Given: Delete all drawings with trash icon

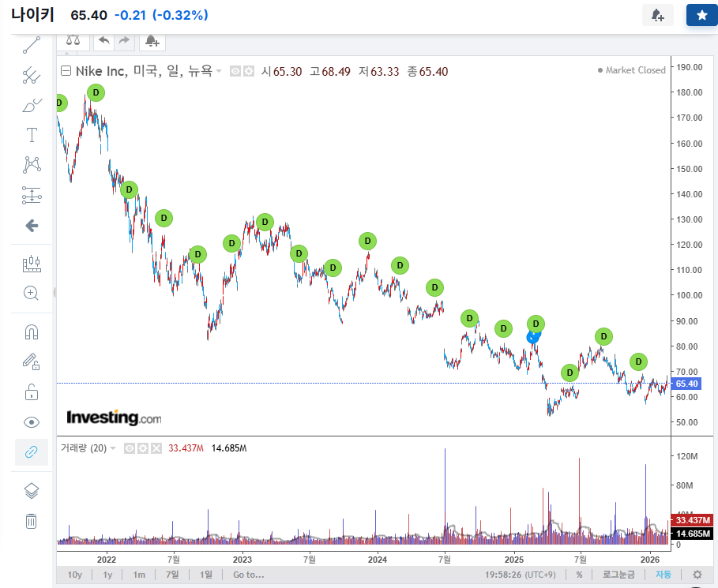Looking at the screenshot, I should point(32,521).
